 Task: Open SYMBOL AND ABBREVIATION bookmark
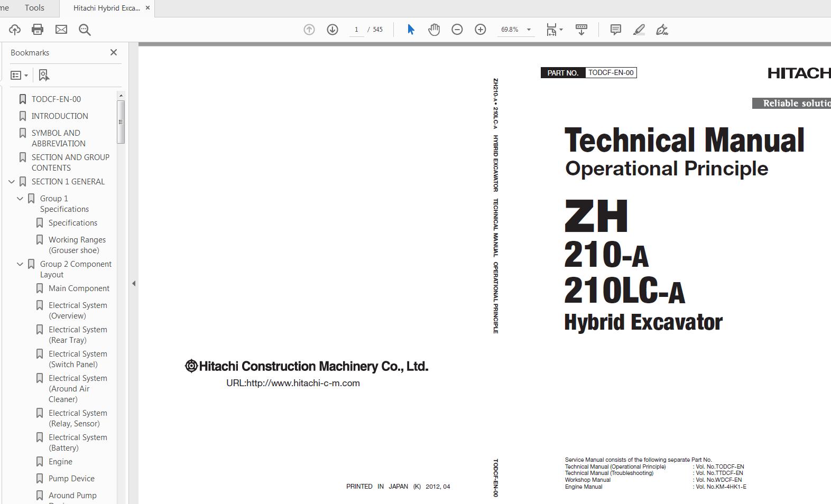pos(58,138)
